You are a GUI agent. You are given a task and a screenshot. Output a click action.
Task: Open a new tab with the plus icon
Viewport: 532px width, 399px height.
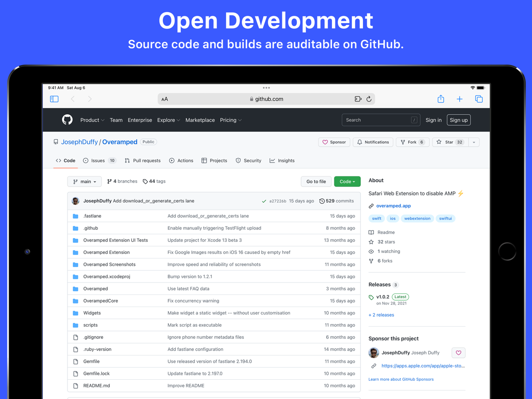pos(459,99)
